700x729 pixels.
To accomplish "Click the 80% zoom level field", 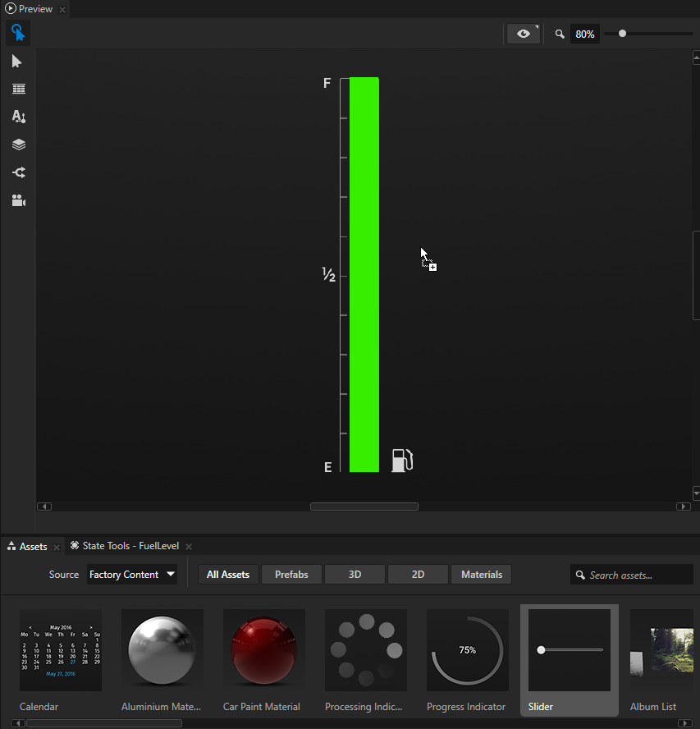I will (585, 34).
